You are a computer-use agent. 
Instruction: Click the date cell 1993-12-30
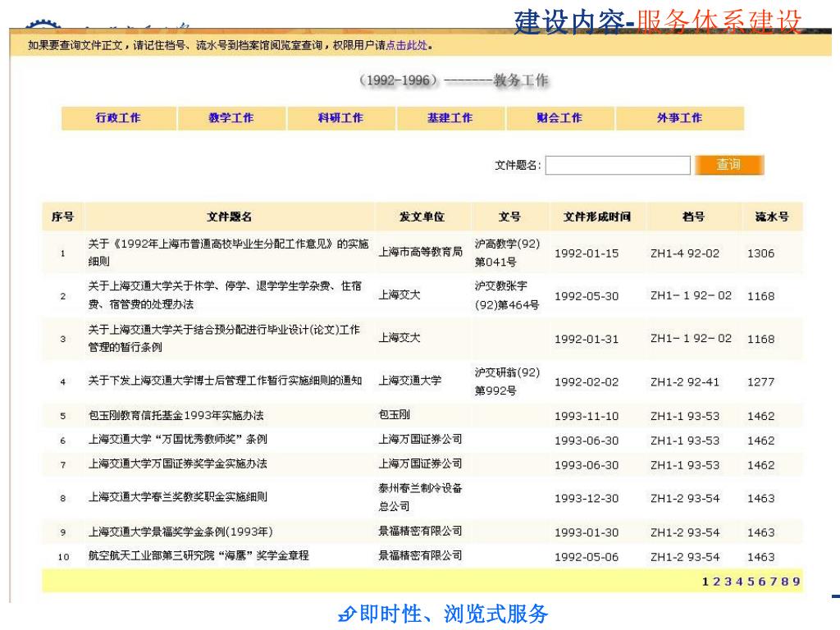tap(587, 498)
